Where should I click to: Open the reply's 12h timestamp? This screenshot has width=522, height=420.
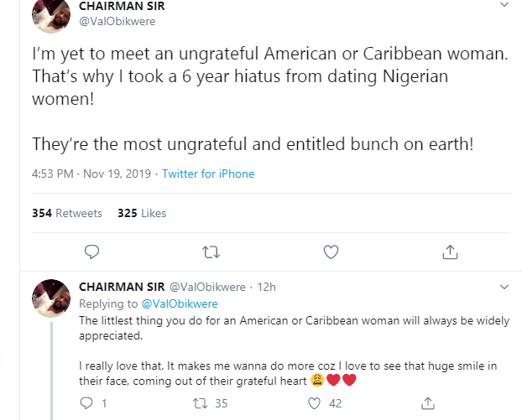point(266,288)
